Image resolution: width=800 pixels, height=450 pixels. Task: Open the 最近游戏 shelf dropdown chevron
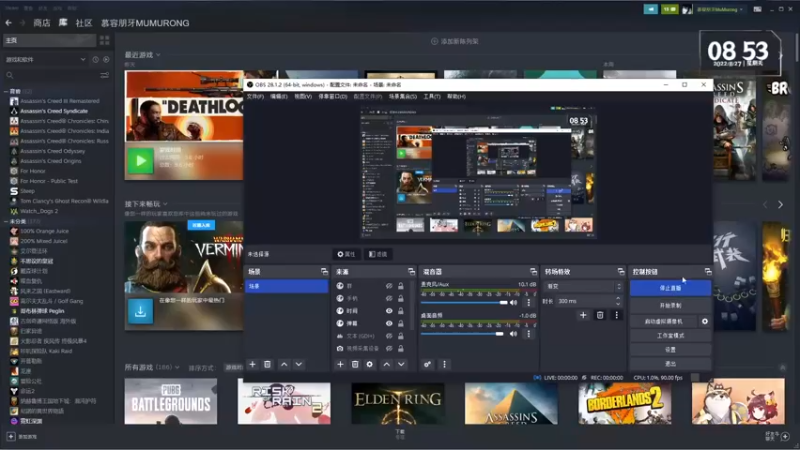click(158, 55)
